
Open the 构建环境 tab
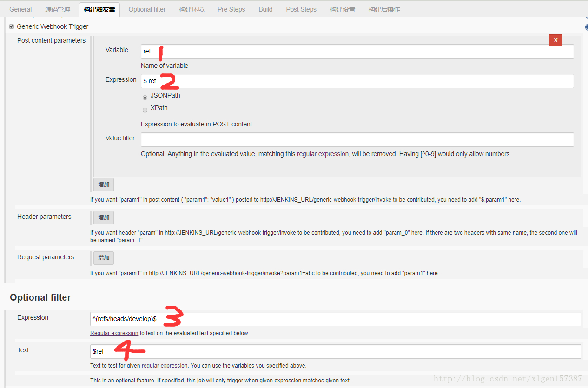pos(192,9)
